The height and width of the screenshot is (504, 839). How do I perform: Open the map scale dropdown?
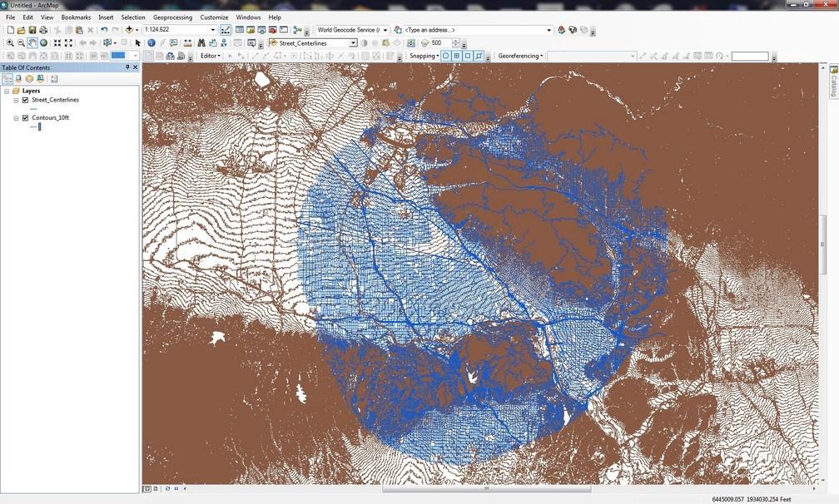[x=214, y=29]
